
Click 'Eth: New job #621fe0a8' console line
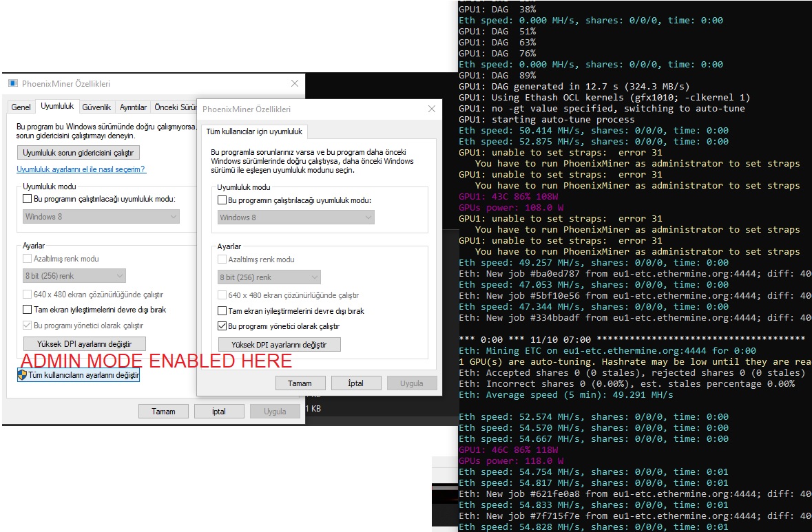[635, 493]
